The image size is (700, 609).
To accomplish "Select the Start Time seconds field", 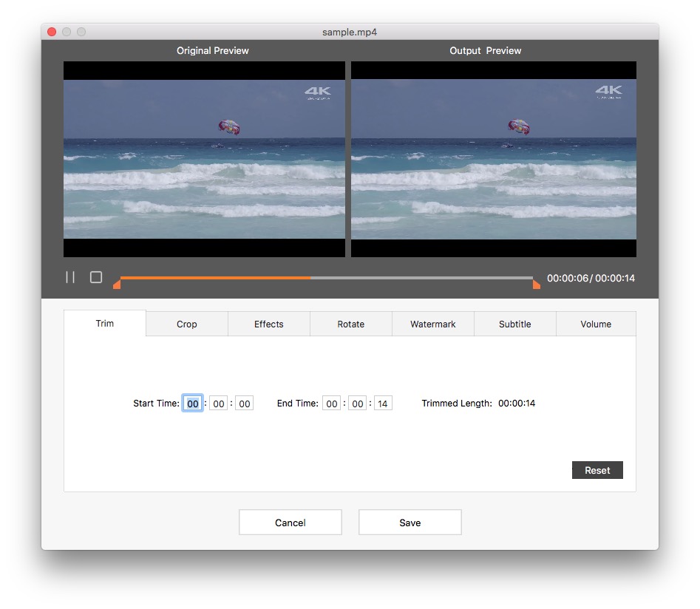I will (x=244, y=403).
